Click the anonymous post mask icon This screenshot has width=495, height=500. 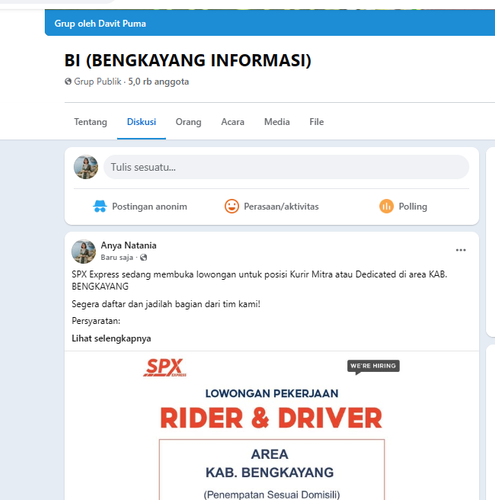[100, 206]
